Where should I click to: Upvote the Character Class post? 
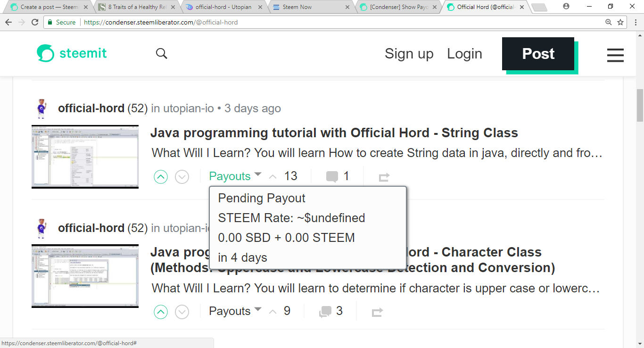161,312
